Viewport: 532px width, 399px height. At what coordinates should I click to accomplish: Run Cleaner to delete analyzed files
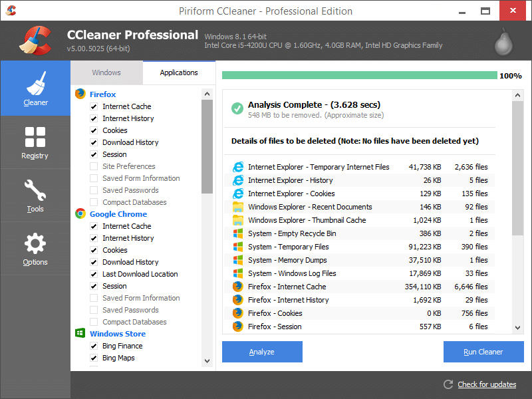click(x=483, y=352)
